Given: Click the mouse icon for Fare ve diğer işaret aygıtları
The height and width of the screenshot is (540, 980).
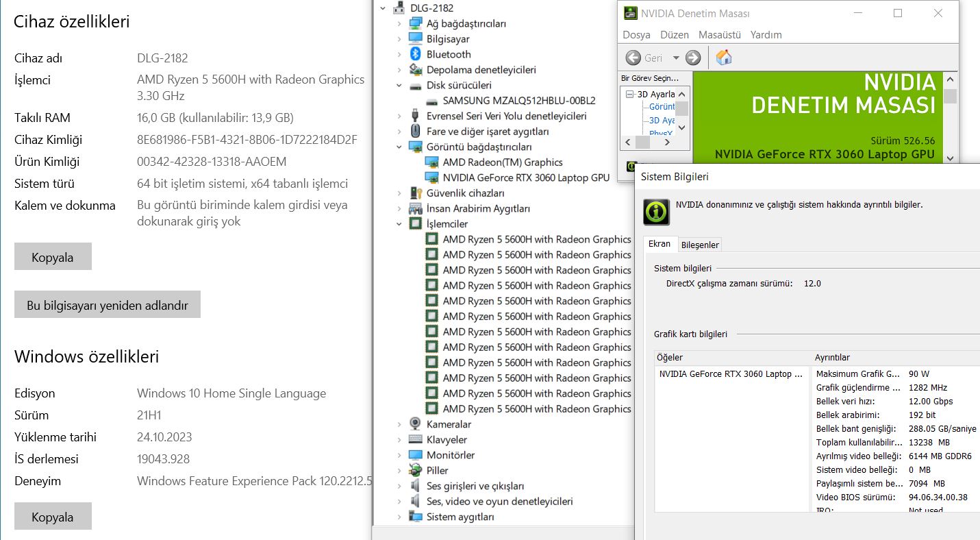Looking at the screenshot, I should (416, 131).
